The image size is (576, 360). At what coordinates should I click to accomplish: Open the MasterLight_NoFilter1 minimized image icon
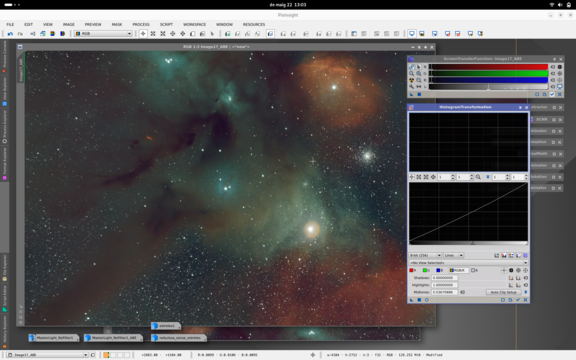tap(54, 338)
